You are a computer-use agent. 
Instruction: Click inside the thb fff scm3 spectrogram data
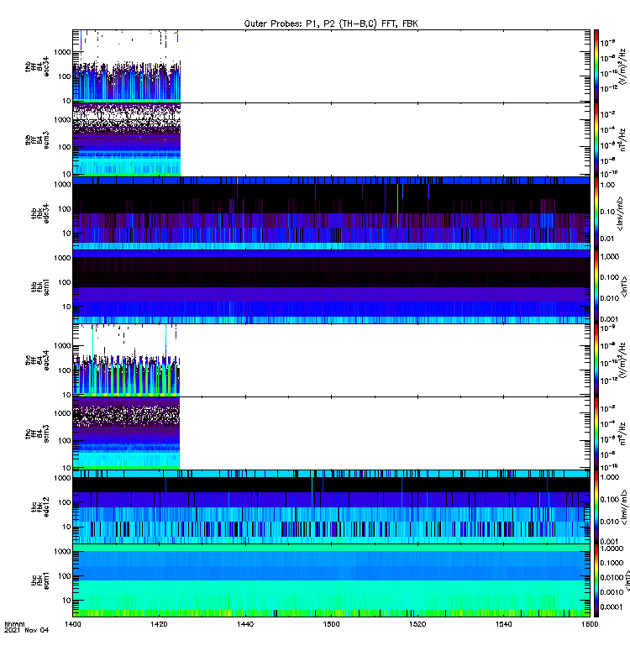point(127,139)
